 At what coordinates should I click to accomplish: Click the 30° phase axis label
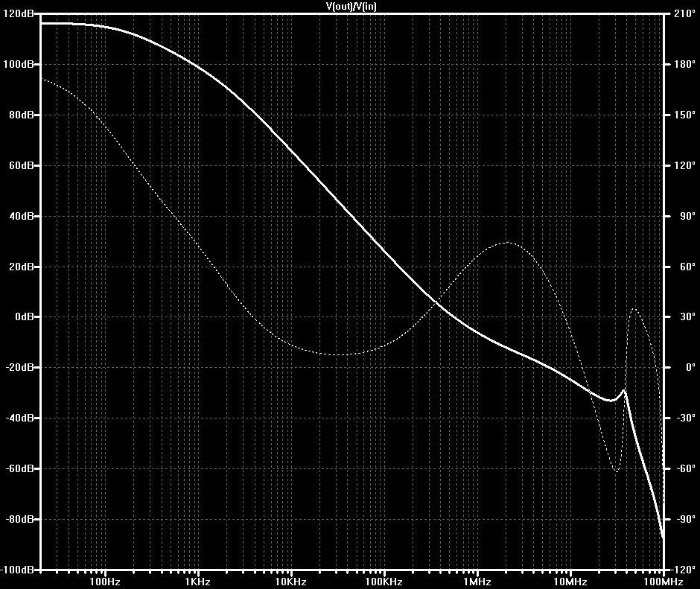click(687, 316)
